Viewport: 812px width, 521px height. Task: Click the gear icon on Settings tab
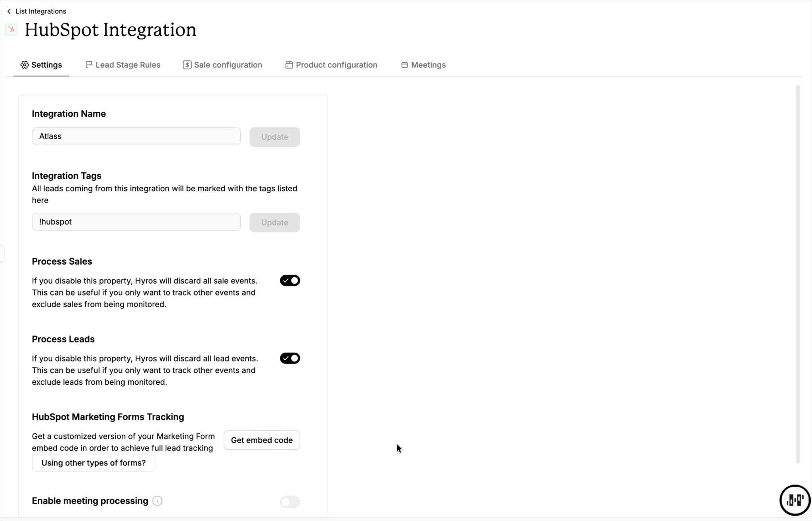(x=25, y=65)
